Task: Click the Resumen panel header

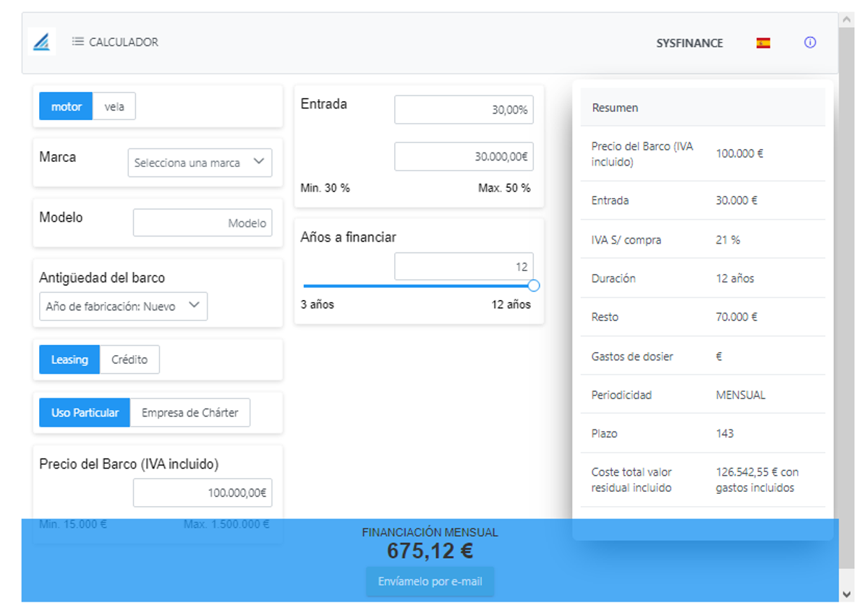Action: click(x=702, y=108)
